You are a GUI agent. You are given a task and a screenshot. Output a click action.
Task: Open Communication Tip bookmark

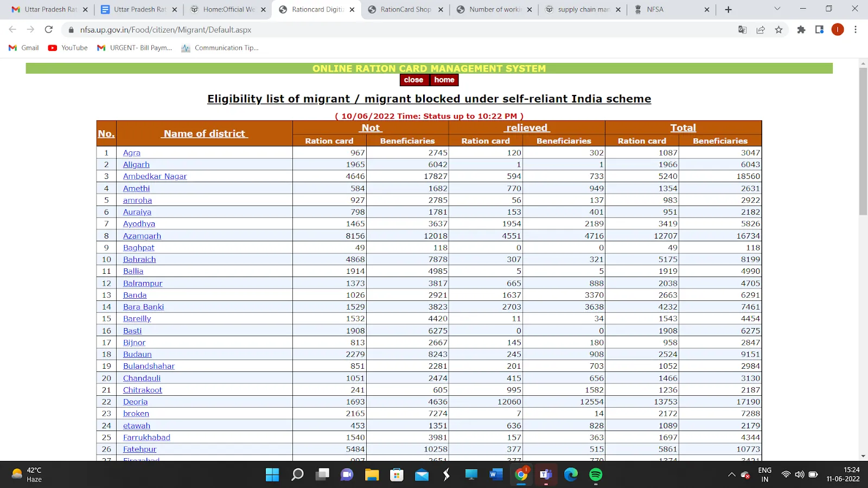coord(220,48)
